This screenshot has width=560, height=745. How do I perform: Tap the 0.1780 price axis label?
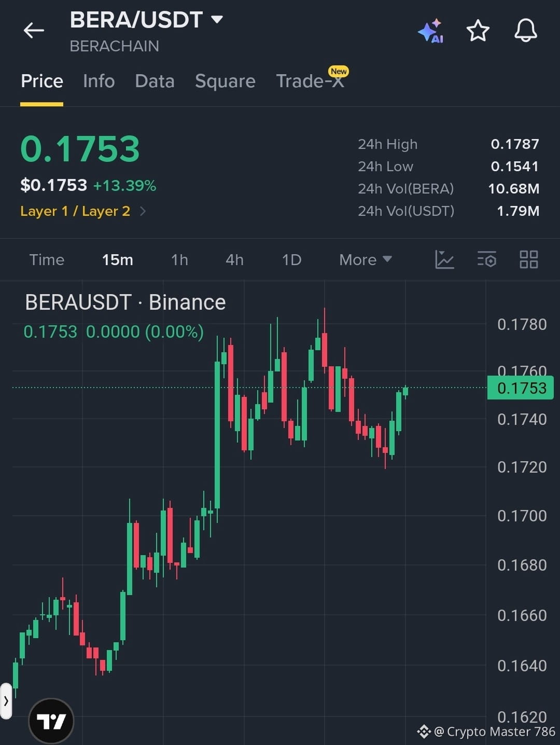(522, 324)
